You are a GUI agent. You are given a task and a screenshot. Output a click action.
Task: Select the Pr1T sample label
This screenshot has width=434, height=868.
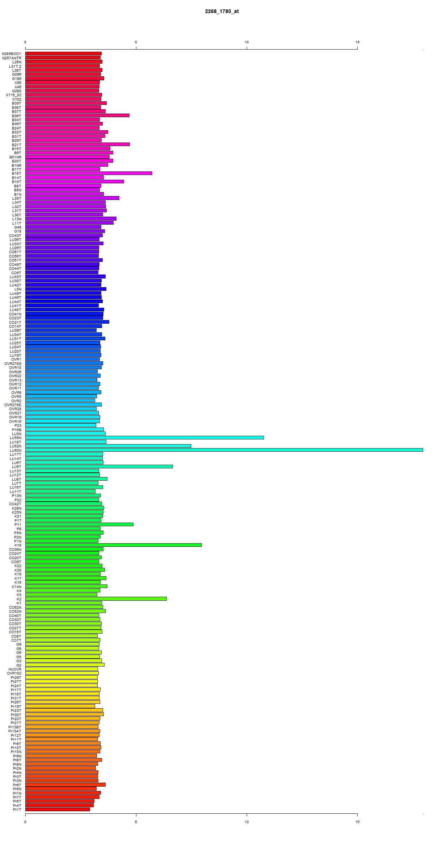(x=17, y=810)
